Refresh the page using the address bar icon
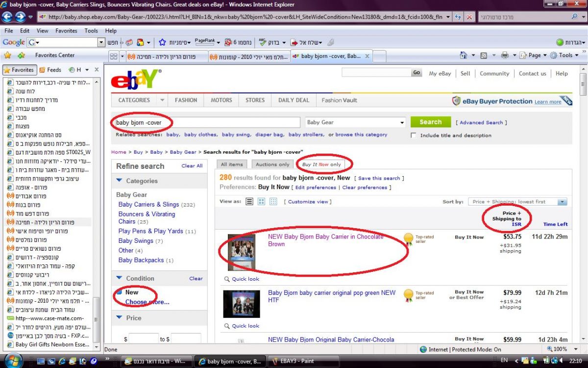The width and height of the screenshot is (588, 368). coord(458,17)
